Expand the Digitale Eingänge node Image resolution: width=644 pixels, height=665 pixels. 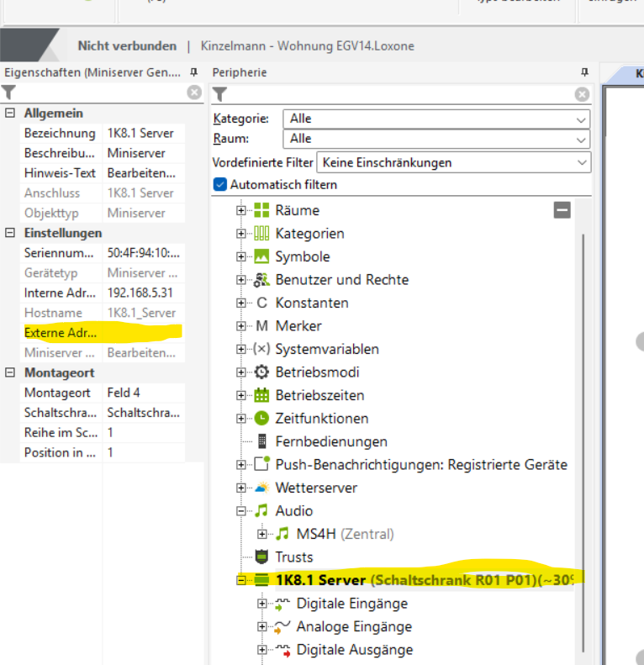[x=262, y=604]
